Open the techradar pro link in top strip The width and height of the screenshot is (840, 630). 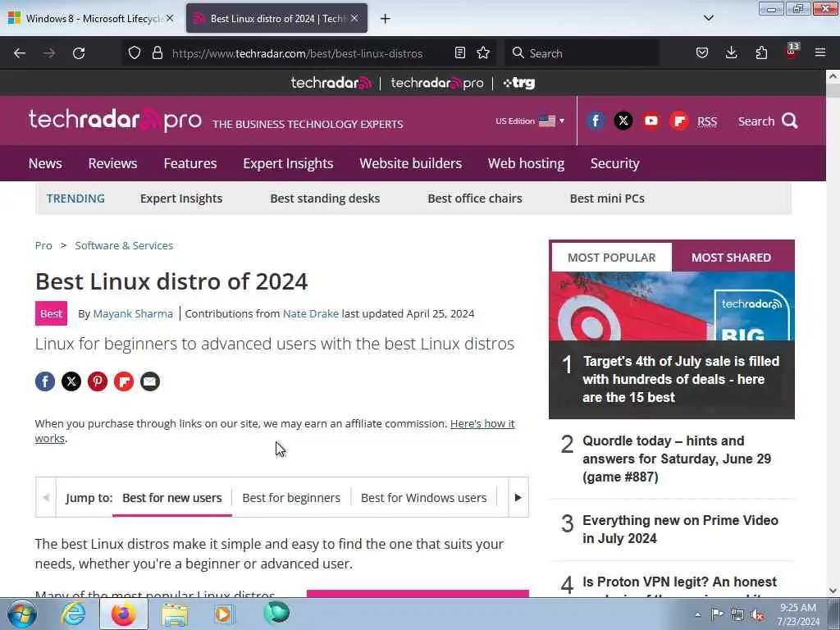point(437,83)
